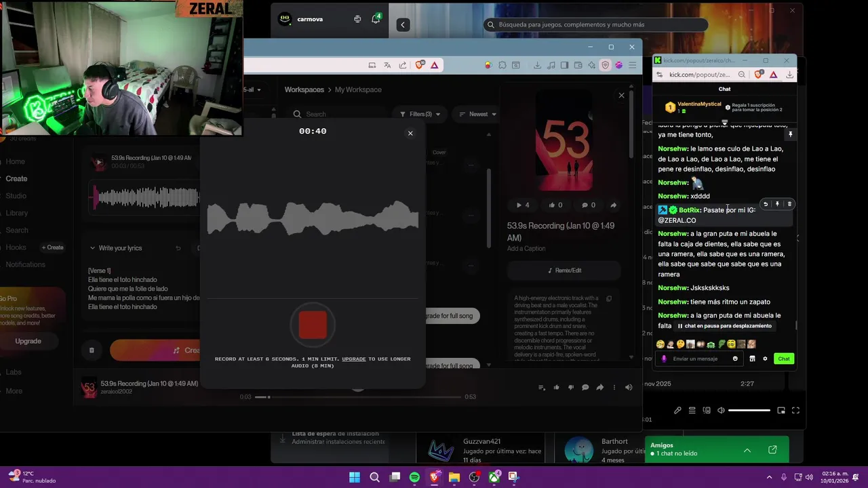Open the browser hamburger menu
Viewport: 868px width, 488px height.
point(633,65)
